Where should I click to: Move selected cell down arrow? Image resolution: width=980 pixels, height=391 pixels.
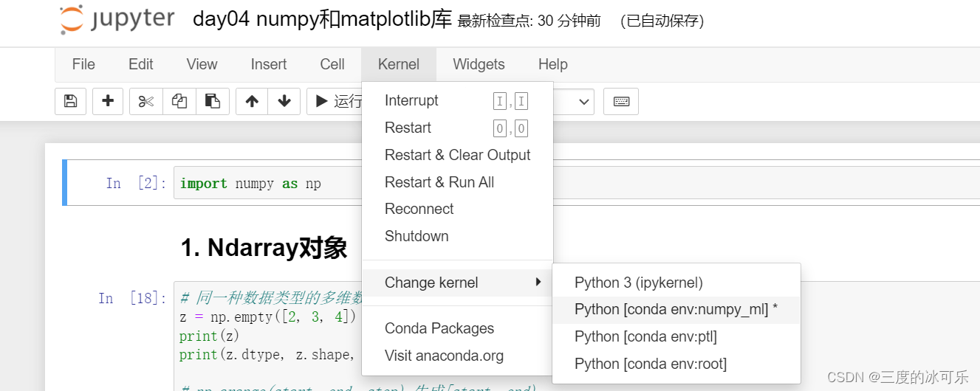coord(284,101)
